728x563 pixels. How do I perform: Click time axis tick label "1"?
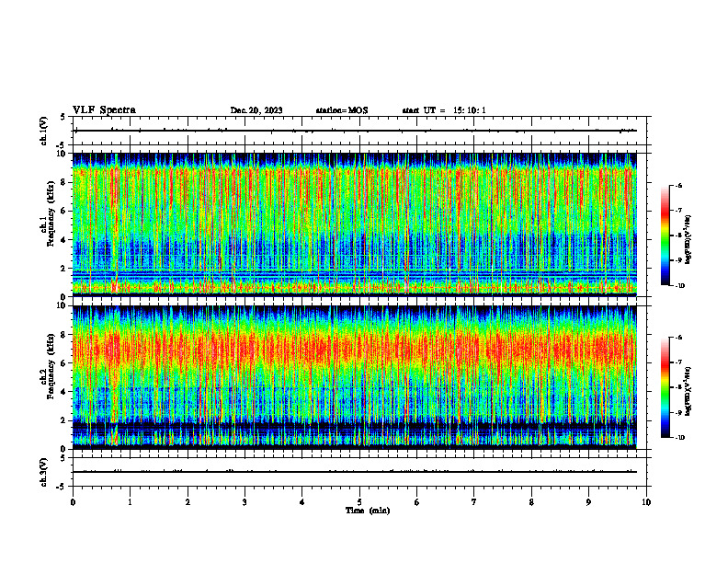click(x=130, y=502)
